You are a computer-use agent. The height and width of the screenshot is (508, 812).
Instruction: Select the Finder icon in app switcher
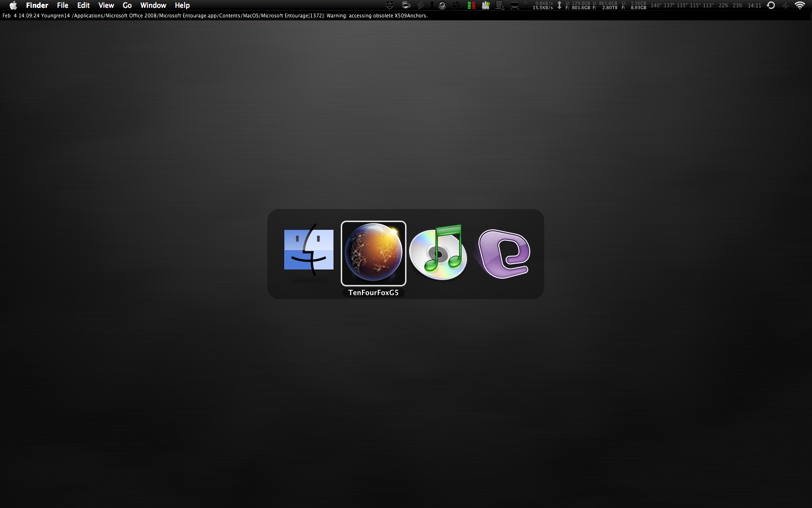pos(309,250)
